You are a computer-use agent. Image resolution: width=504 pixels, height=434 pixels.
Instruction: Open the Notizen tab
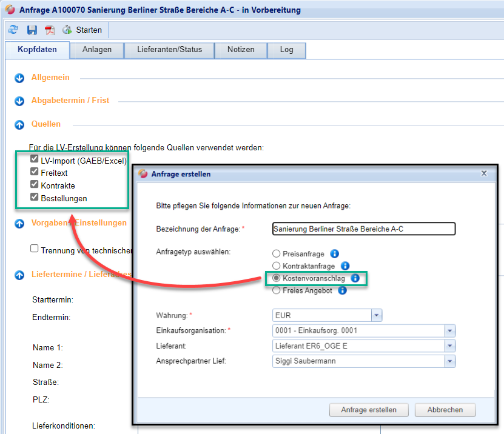[241, 50]
